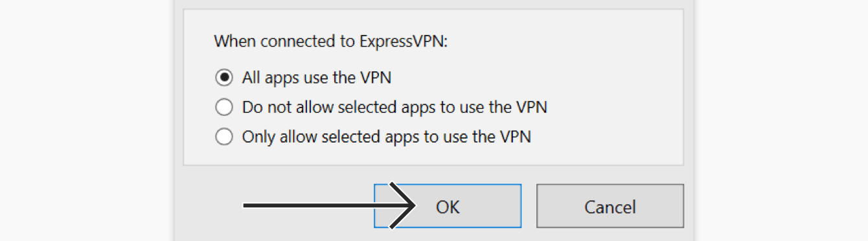Click the 'Do not allow selected apps' label text
The height and width of the screenshot is (241, 868).
394,107
